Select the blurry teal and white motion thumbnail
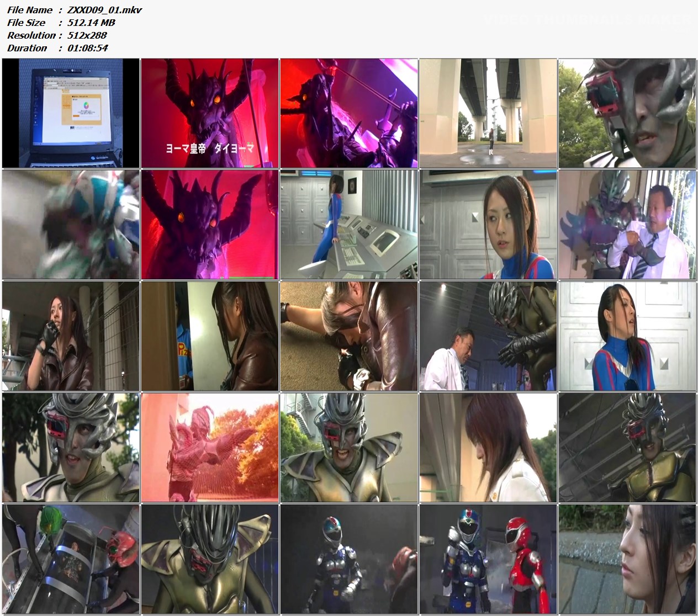This screenshot has width=698, height=616. [x=71, y=225]
